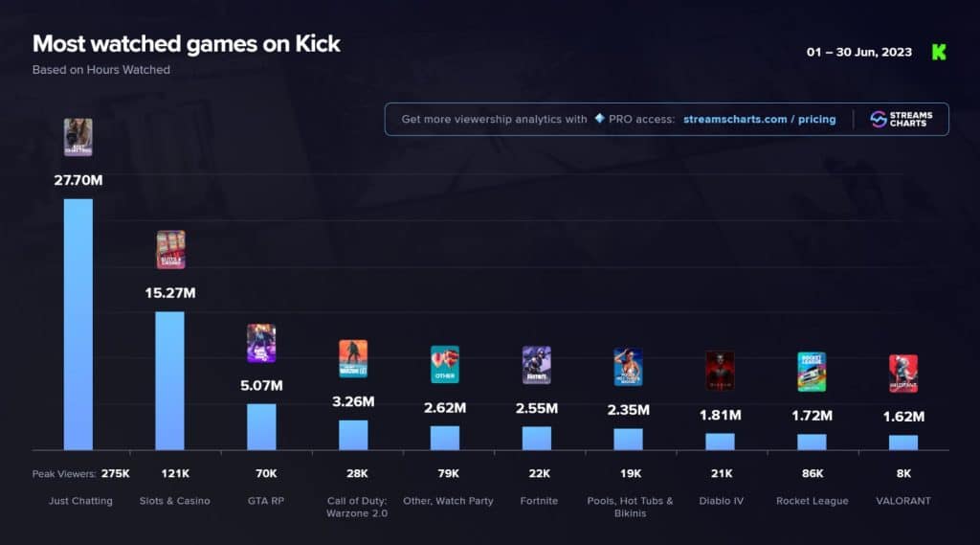Click the GTA RP game cover icon
This screenshot has height=545, width=980.
[x=261, y=343]
